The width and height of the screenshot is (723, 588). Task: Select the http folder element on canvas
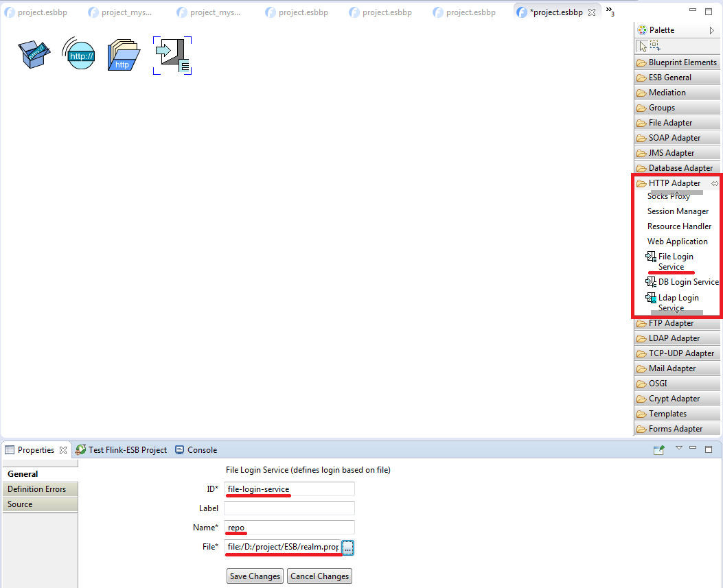tap(124, 55)
